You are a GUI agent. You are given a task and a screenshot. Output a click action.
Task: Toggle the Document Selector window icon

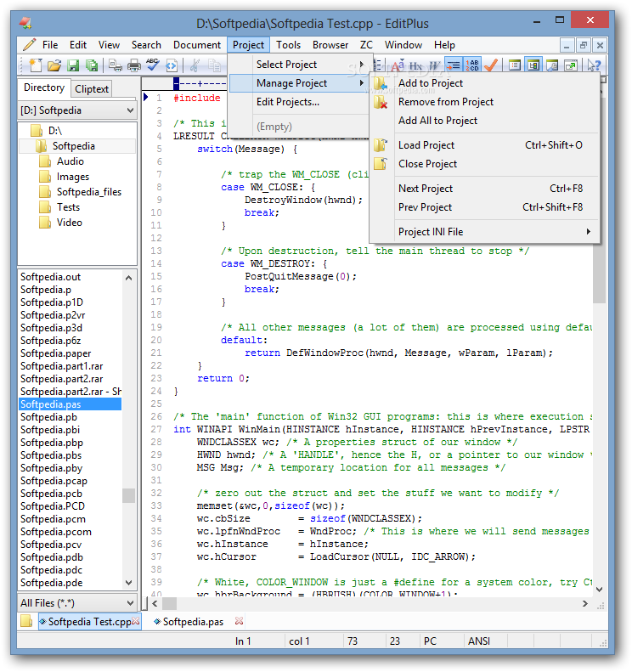coord(514,65)
